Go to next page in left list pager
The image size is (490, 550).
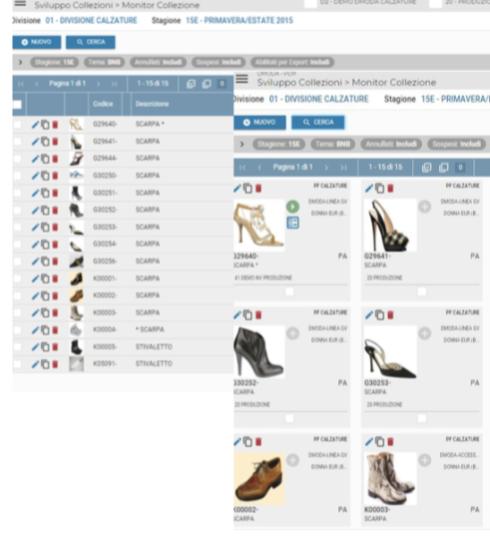pos(99,84)
